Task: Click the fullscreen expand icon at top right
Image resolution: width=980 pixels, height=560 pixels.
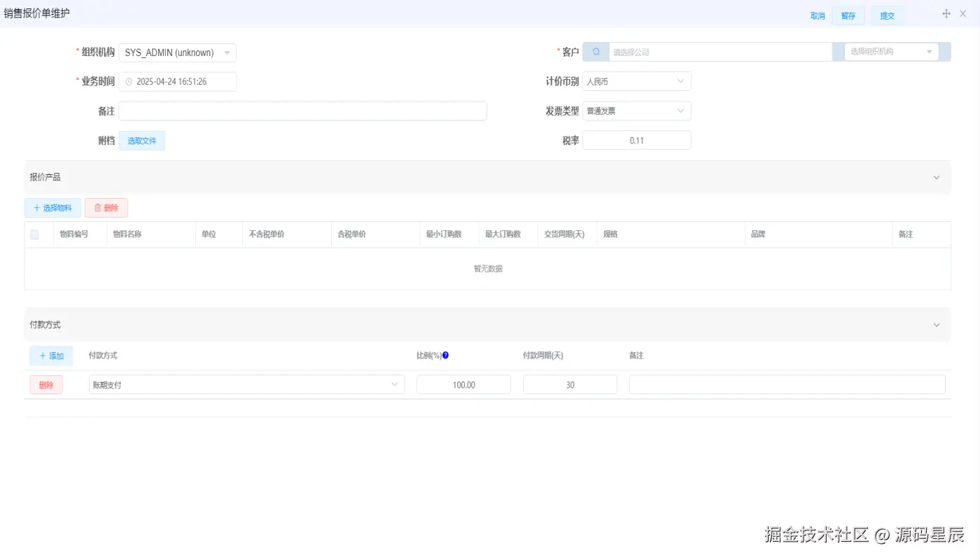Action: coord(946,13)
